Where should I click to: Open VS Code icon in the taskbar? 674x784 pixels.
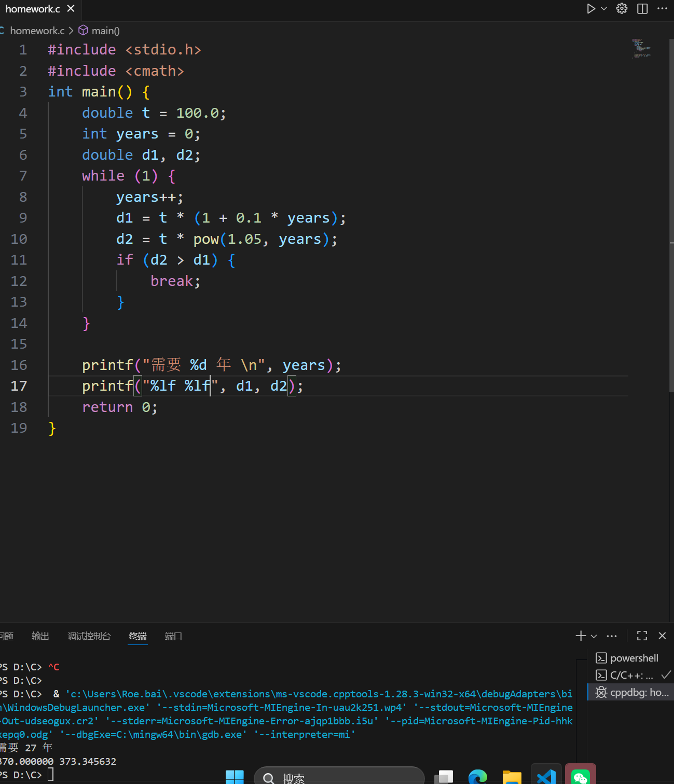point(546,776)
